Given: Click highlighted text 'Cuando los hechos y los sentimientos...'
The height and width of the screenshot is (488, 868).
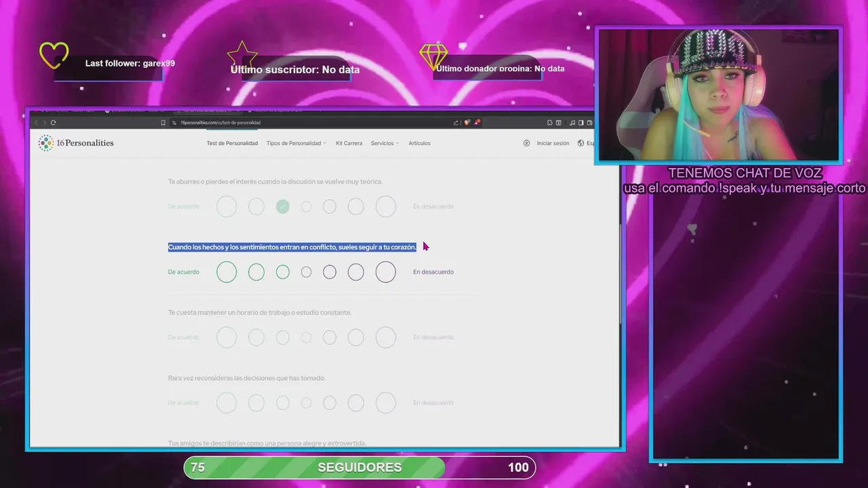Looking at the screenshot, I should tap(292, 247).
